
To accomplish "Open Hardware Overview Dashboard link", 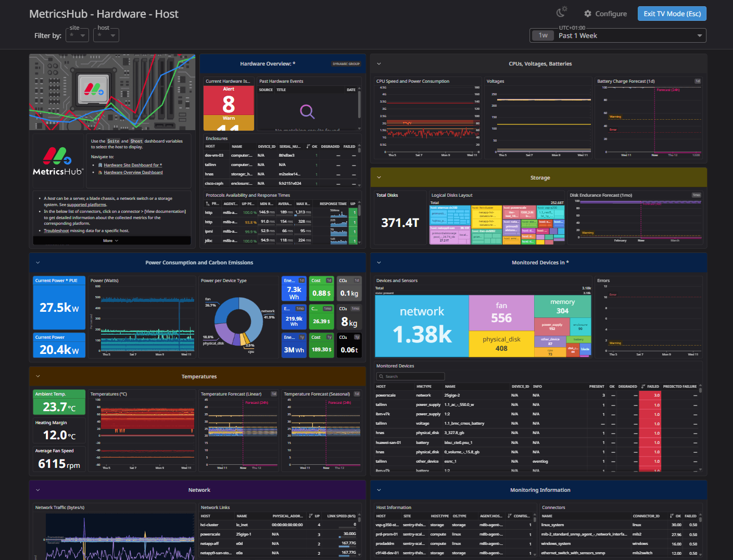I will 133,172.
